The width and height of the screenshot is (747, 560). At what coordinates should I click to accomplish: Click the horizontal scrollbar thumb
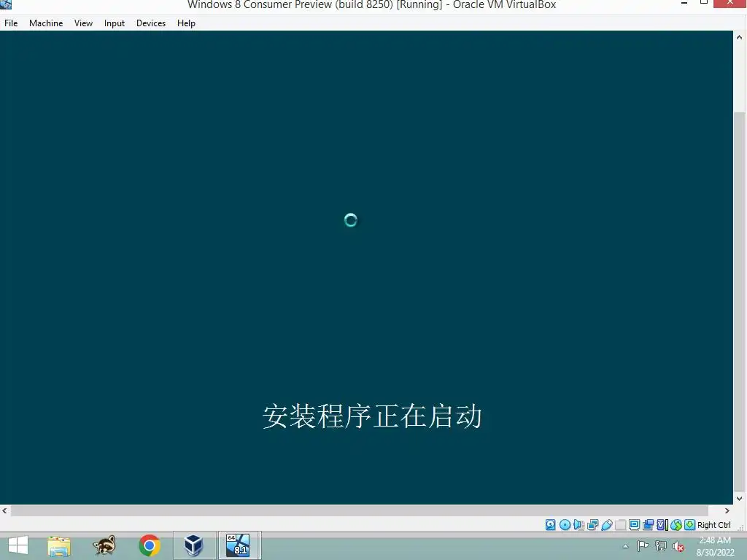(360, 510)
